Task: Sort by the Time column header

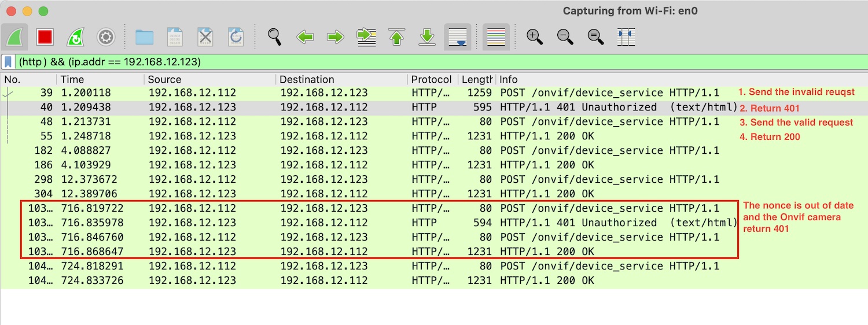Action: pos(100,79)
